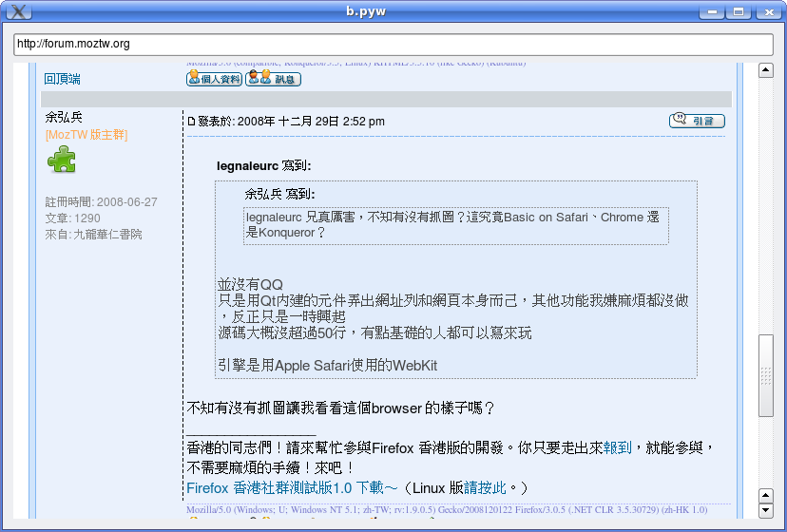Click the inner '余弘兵 寫到:' quote header
Screen dimensions: 787x532
coord(279,194)
